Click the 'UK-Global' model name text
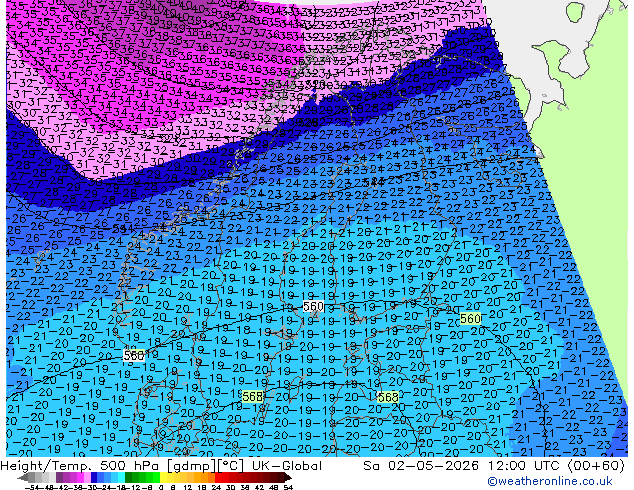The height and width of the screenshot is (490, 634). click(x=287, y=466)
